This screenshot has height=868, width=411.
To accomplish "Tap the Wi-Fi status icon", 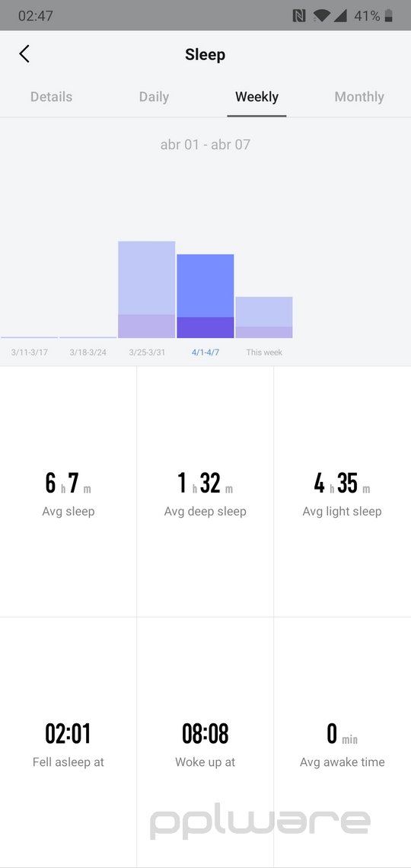I will click(320, 16).
